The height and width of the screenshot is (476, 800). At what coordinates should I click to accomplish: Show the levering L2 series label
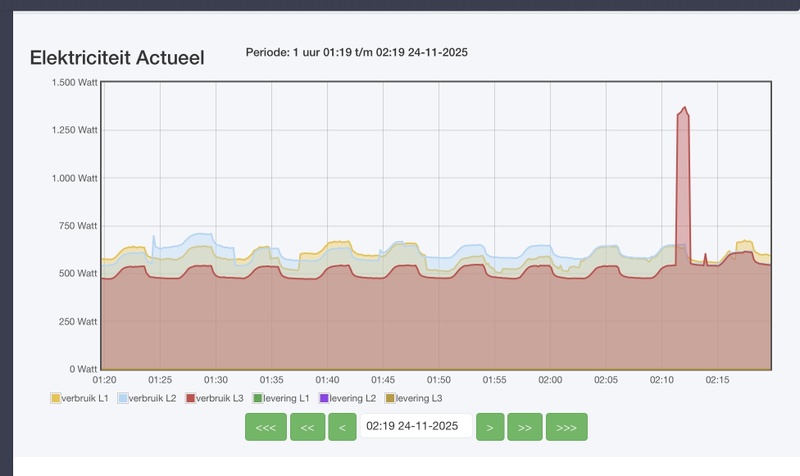click(x=353, y=398)
